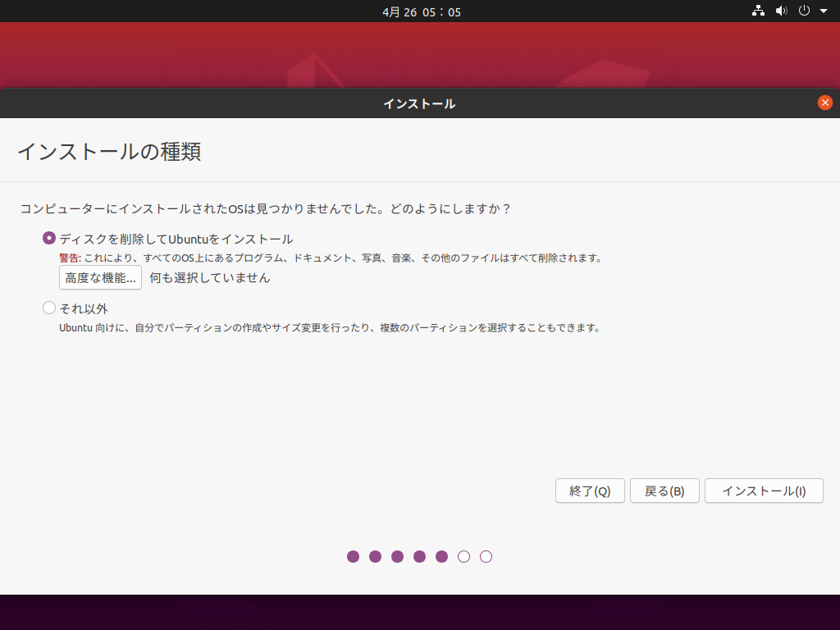Click the それ以外 option label text
This screenshot has height=630, width=840.
[84, 308]
